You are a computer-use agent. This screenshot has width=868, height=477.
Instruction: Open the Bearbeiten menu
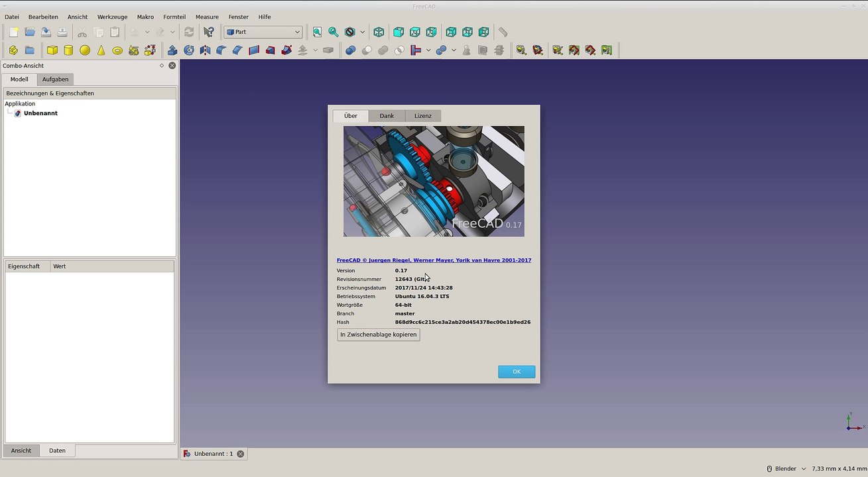[x=43, y=17]
